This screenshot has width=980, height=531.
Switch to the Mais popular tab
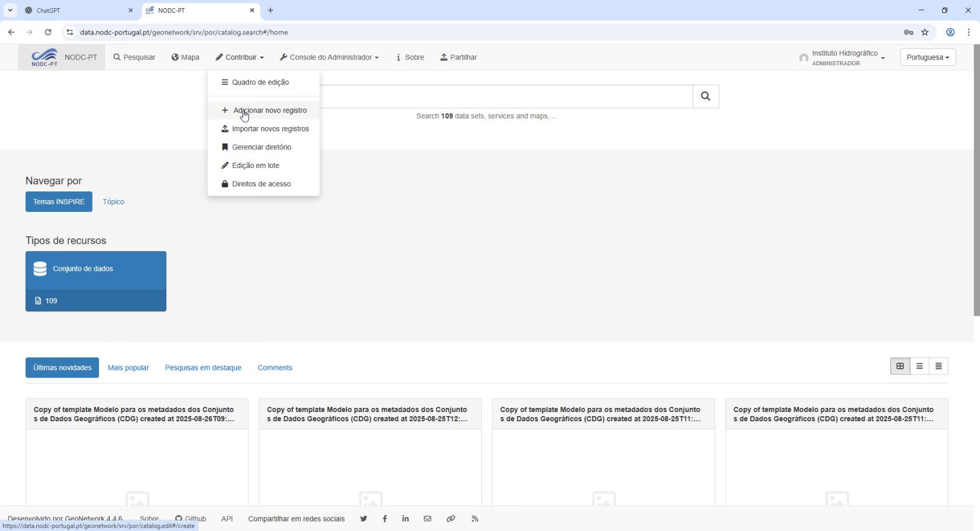(128, 368)
